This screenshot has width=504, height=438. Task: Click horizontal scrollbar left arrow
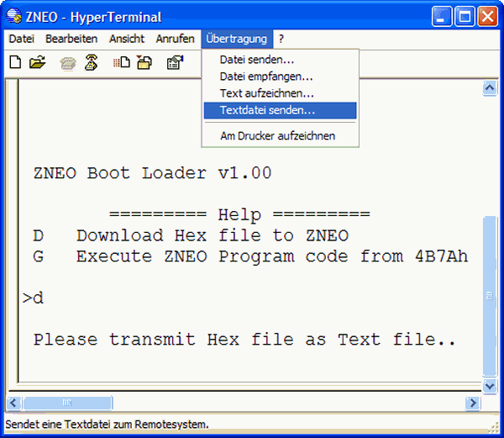tap(13, 403)
